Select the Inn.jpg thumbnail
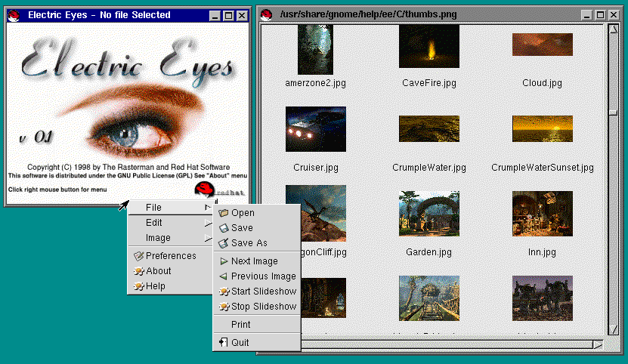Viewport: 628px width, 364px height. tap(543, 214)
